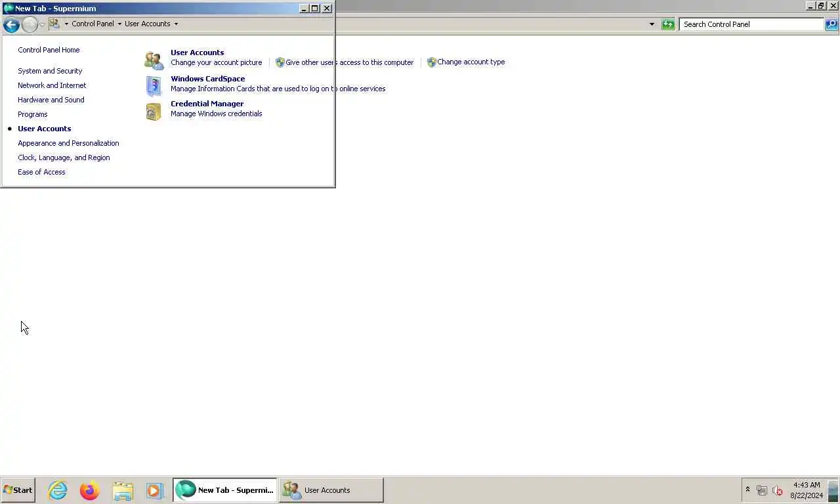Click the muted volume tray icon
The height and width of the screenshot is (504, 840).
pyautogui.click(x=778, y=490)
